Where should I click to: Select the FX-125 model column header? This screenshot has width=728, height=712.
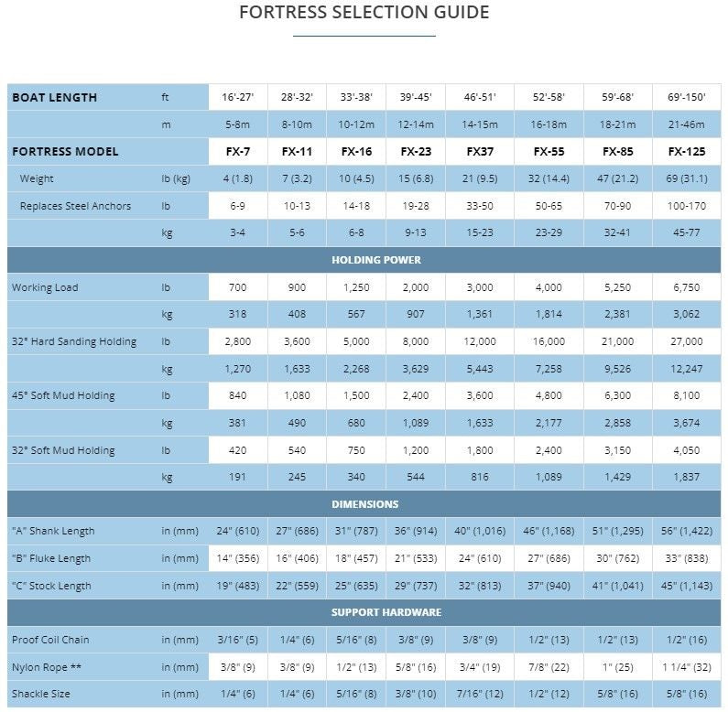click(687, 152)
